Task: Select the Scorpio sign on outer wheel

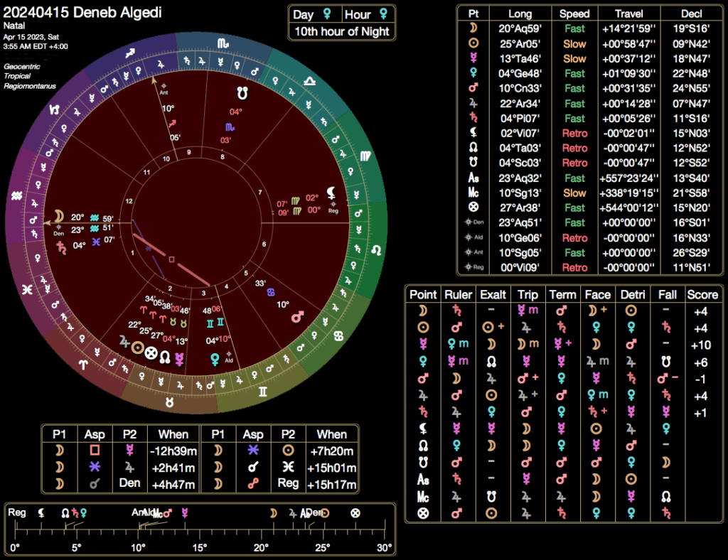Action: 223,43
